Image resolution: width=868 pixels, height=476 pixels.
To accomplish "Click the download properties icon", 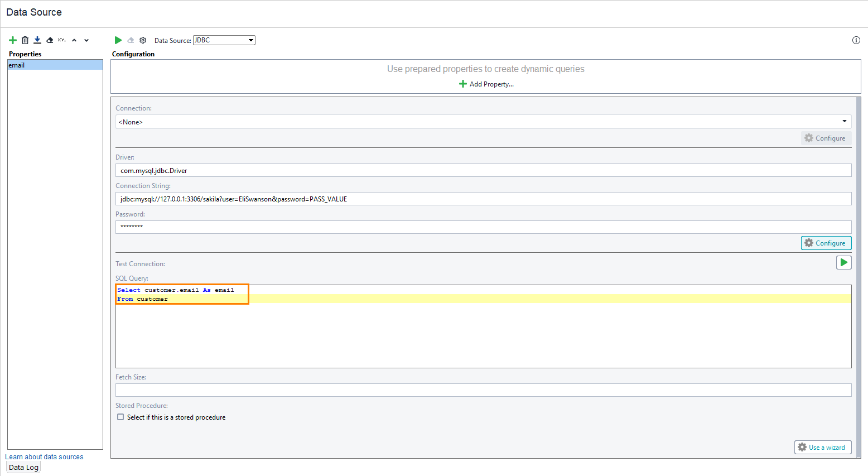I will point(37,40).
